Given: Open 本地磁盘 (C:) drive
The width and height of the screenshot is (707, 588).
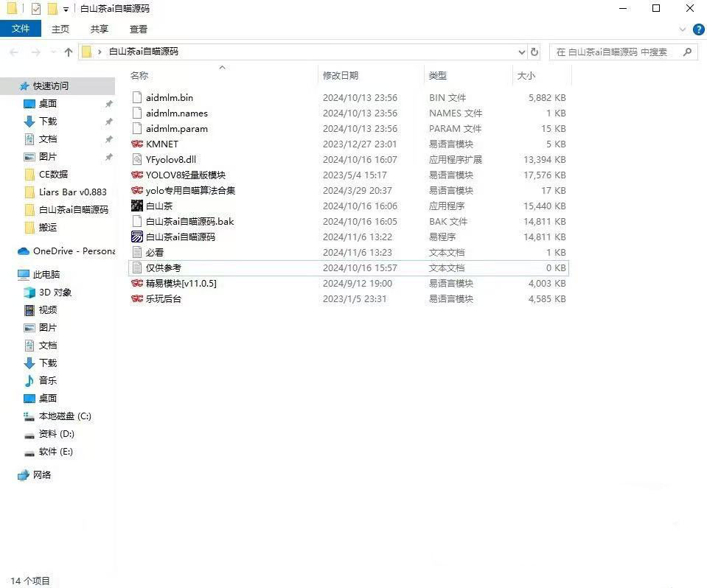Looking at the screenshot, I should click(x=65, y=416).
